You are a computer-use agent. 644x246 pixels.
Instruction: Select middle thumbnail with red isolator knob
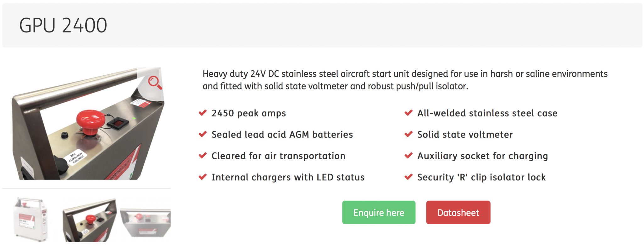[90, 220]
